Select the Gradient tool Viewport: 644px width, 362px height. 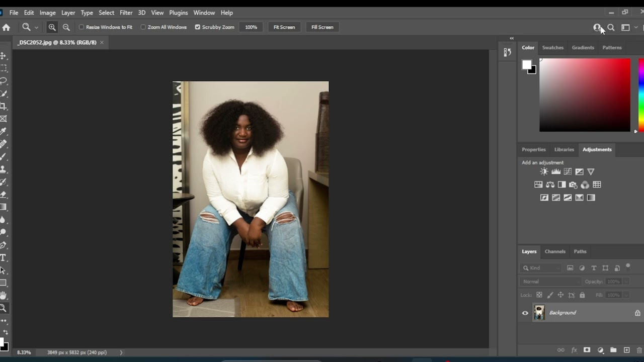pos(3,207)
